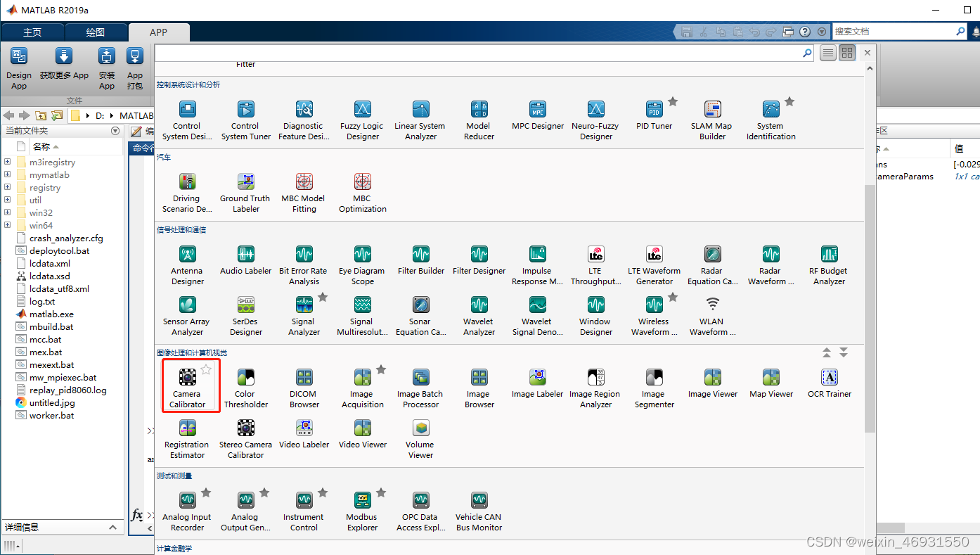Open the SLAM Map Builder app
The width and height of the screenshot is (980, 555).
tap(713, 120)
